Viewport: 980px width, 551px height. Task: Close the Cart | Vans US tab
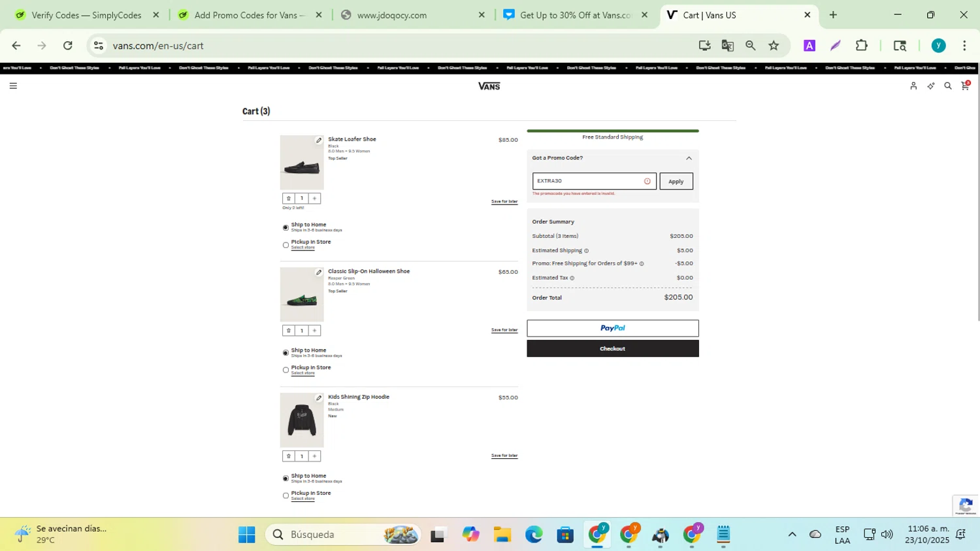tap(807, 15)
